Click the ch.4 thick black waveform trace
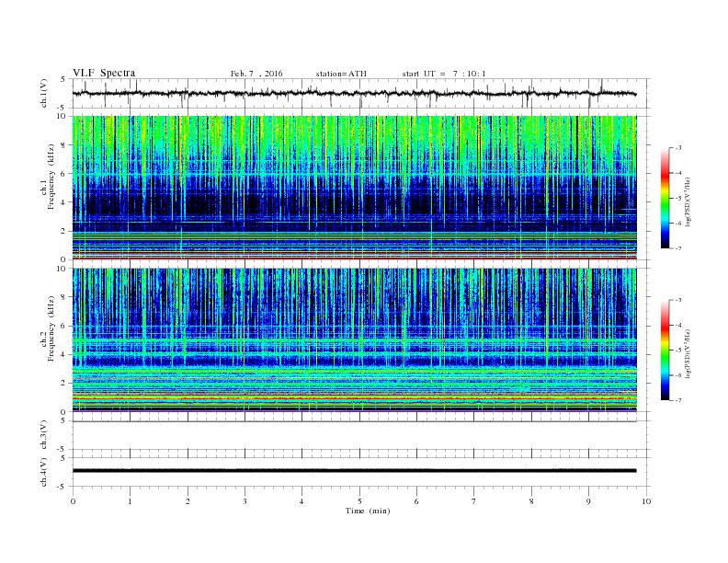Screen dimensions: 728x563 (354, 471)
